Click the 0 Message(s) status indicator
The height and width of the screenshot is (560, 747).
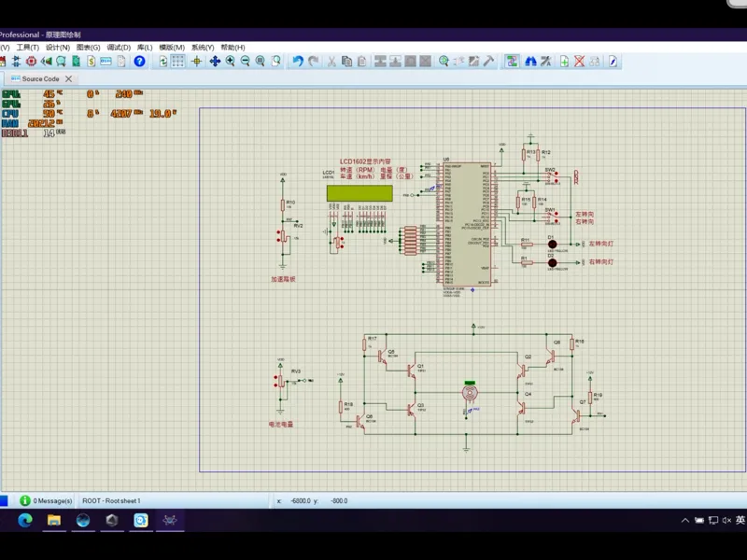46,500
